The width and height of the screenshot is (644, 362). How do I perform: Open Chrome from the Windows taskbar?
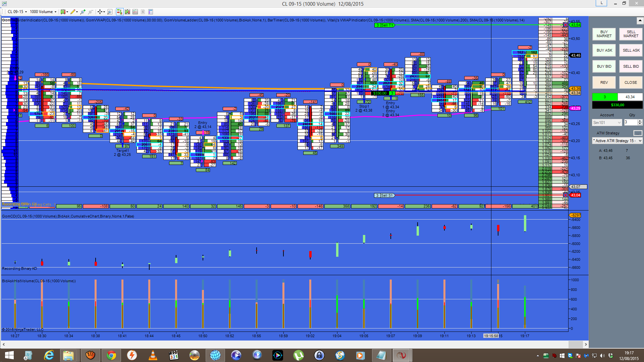(111, 355)
